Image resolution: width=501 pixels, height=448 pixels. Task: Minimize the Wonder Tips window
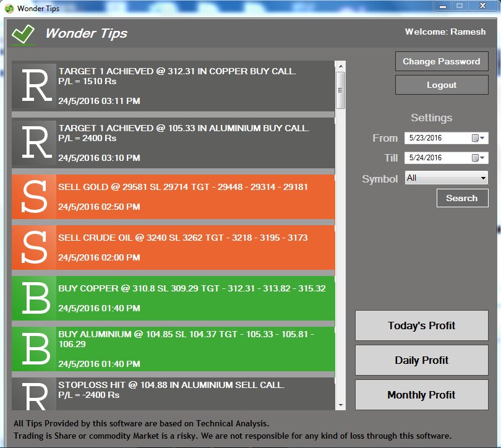pyautogui.click(x=442, y=6)
